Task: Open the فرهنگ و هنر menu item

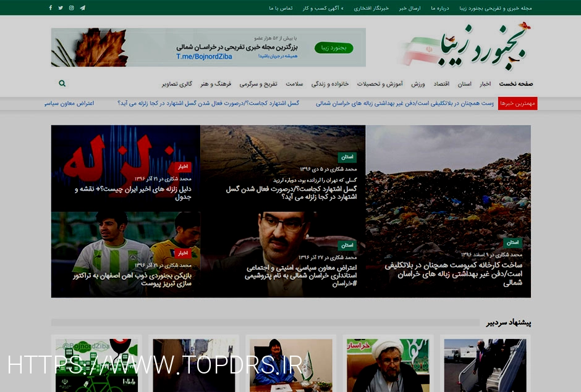Action: click(x=216, y=84)
